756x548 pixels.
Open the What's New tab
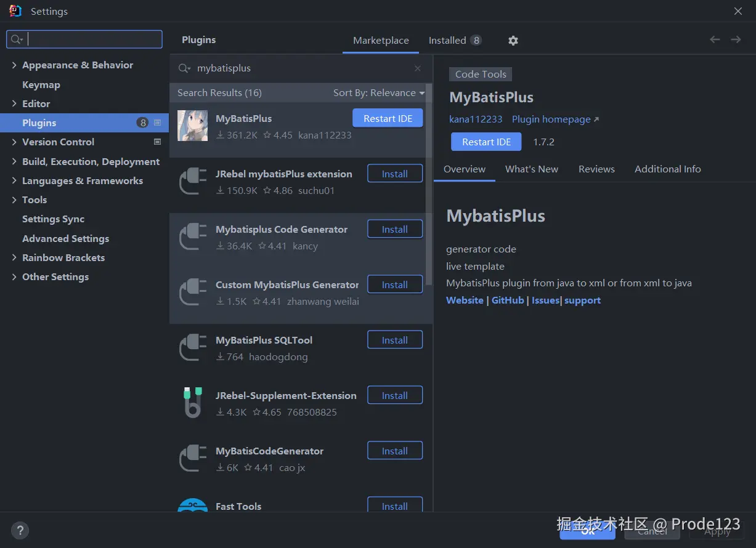point(532,169)
